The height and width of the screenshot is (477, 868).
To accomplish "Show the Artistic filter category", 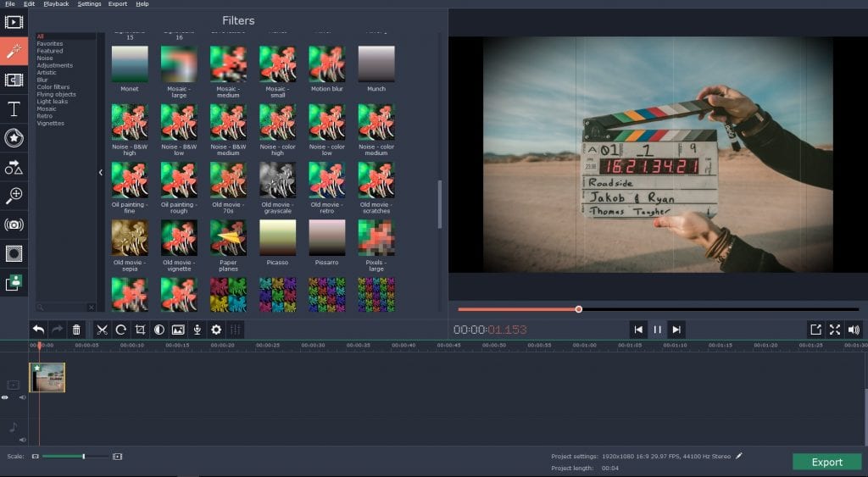I will tap(47, 73).
